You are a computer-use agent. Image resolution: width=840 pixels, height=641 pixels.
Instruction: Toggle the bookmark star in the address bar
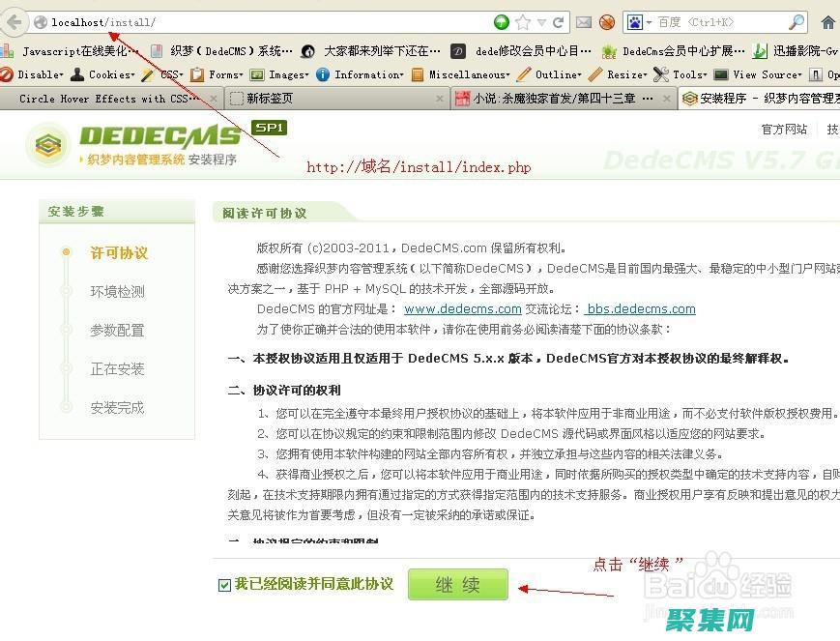click(x=522, y=21)
